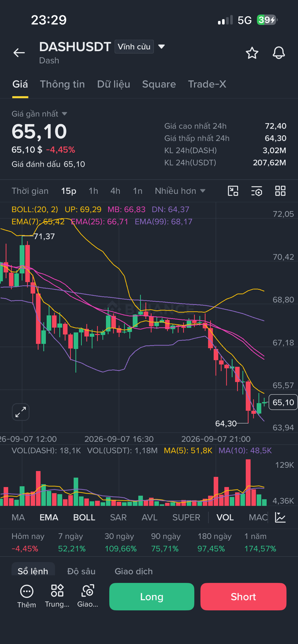Open chart indicator settings icon
This screenshot has width=298, height=644.
point(257,191)
